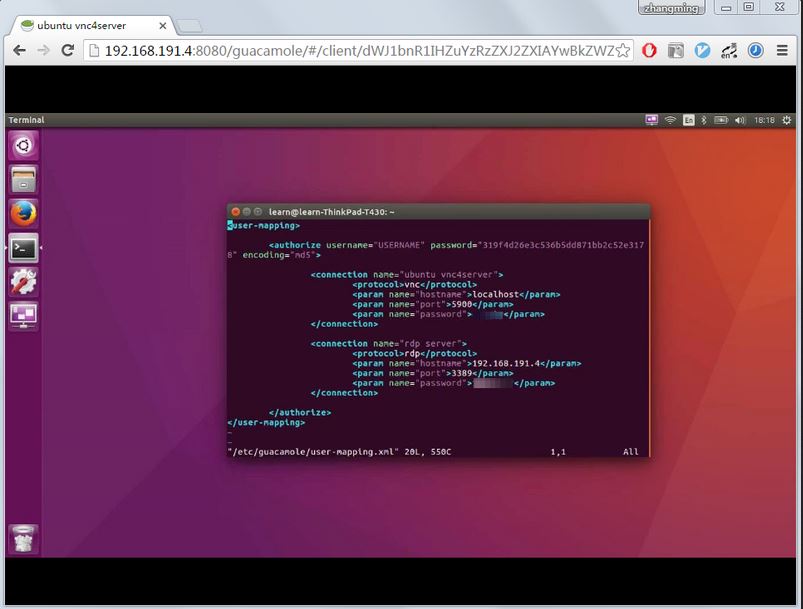Viewport: 803px width, 609px height.
Task: Open the keyboard language 'En' indicator
Action: point(688,120)
